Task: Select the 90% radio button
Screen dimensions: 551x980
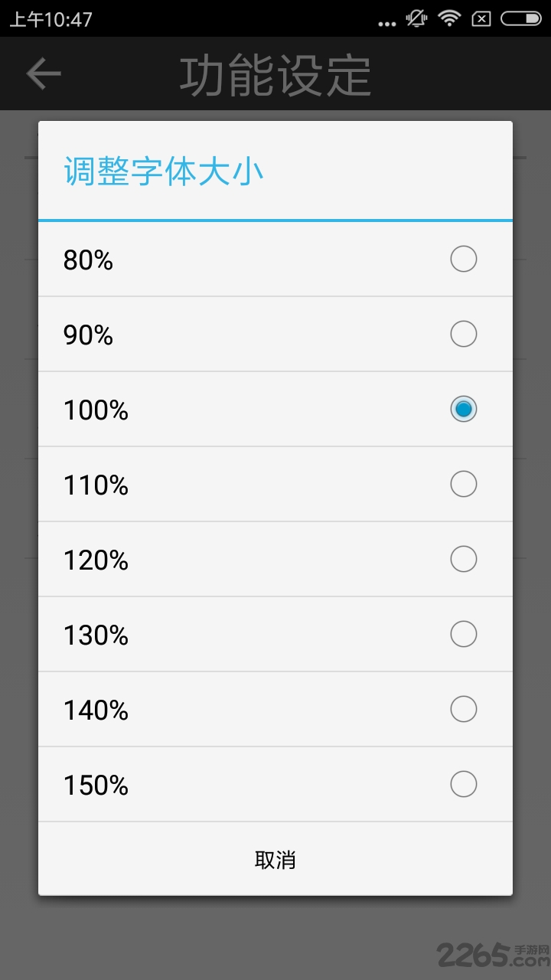Action: [463, 335]
